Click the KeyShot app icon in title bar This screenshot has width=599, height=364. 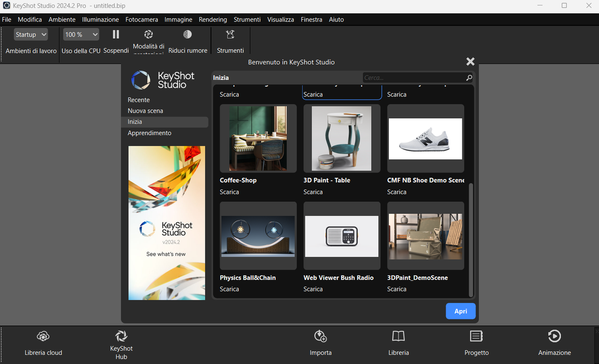[x=7, y=6]
